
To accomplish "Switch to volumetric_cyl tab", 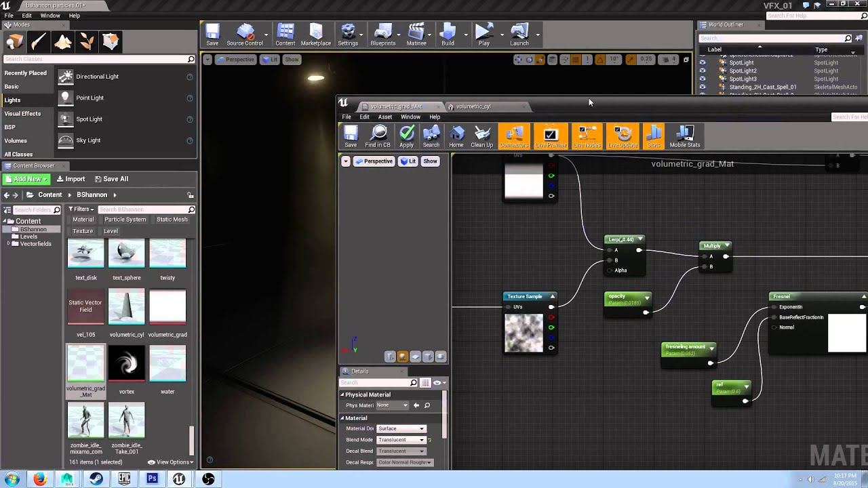I will click(x=473, y=106).
